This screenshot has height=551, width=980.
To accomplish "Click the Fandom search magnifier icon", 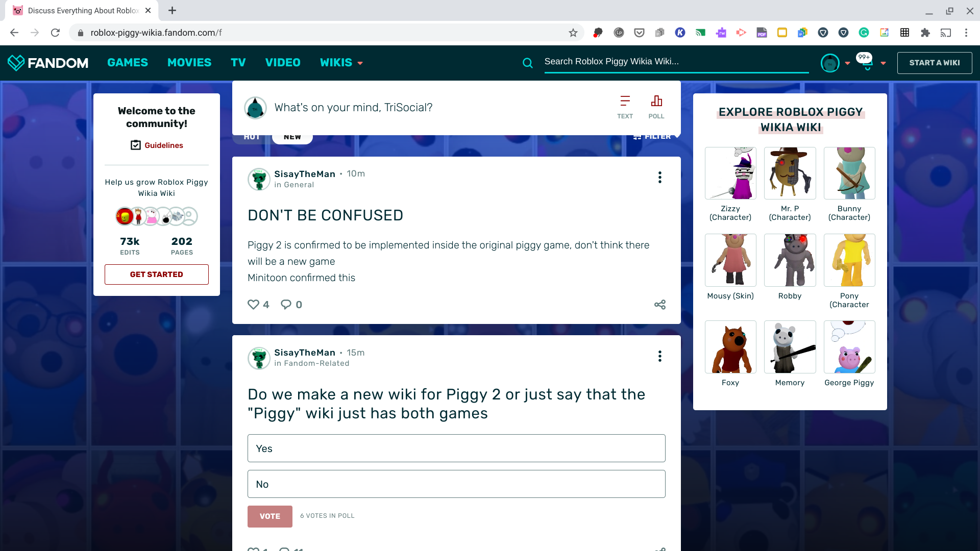I will pos(529,62).
